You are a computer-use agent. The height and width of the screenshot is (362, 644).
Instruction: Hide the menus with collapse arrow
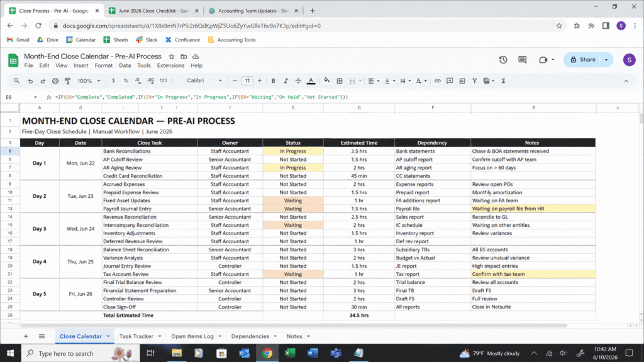[x=626, y=81]
